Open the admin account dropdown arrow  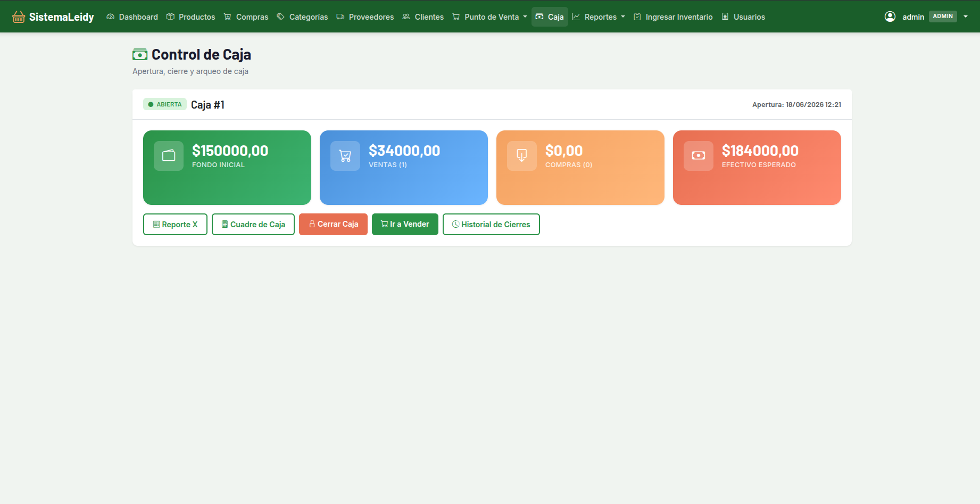(x=966, y=16)
